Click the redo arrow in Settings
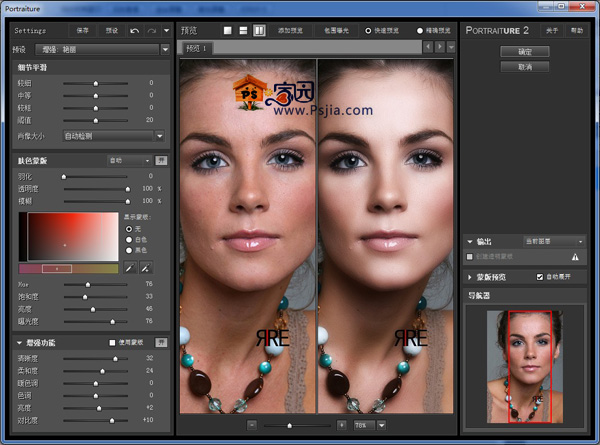This screenshot has height=445, width=600. (152, 31)
